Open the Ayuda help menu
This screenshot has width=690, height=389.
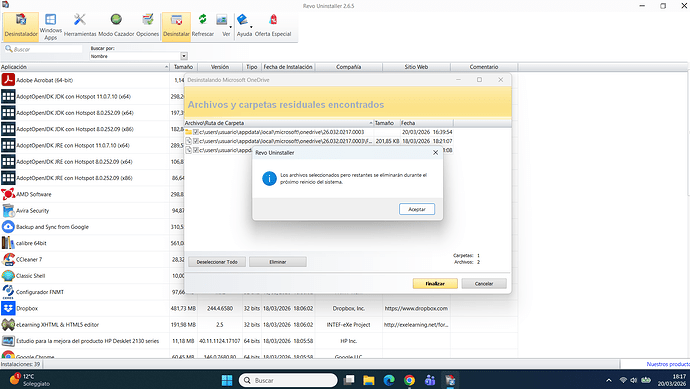click(244, 26)
